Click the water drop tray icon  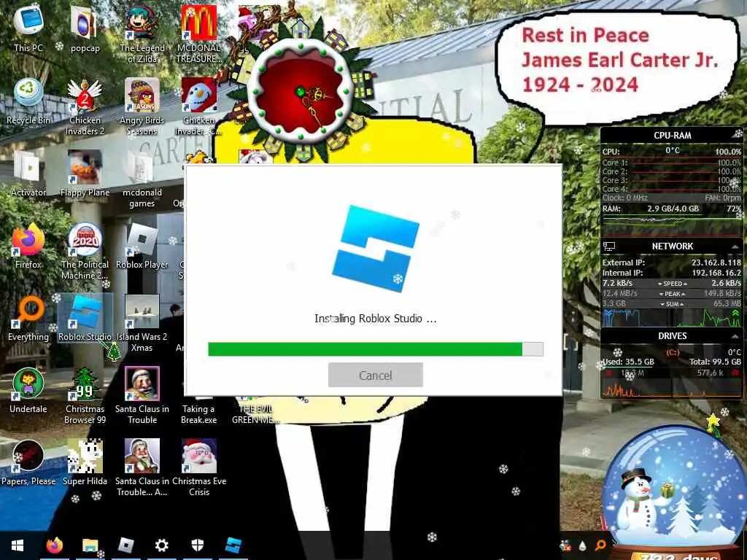point(583,545)
